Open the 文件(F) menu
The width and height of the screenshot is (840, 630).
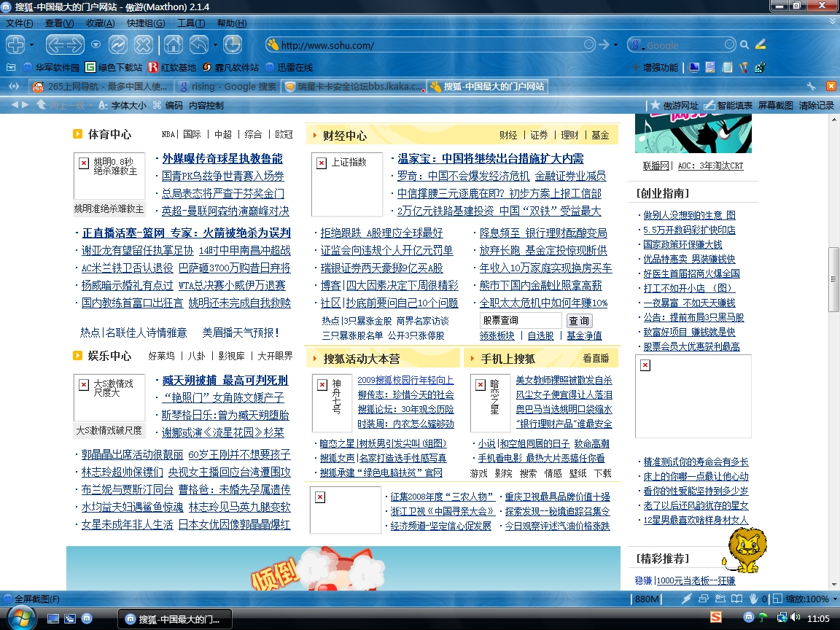(x=19, y=23)
